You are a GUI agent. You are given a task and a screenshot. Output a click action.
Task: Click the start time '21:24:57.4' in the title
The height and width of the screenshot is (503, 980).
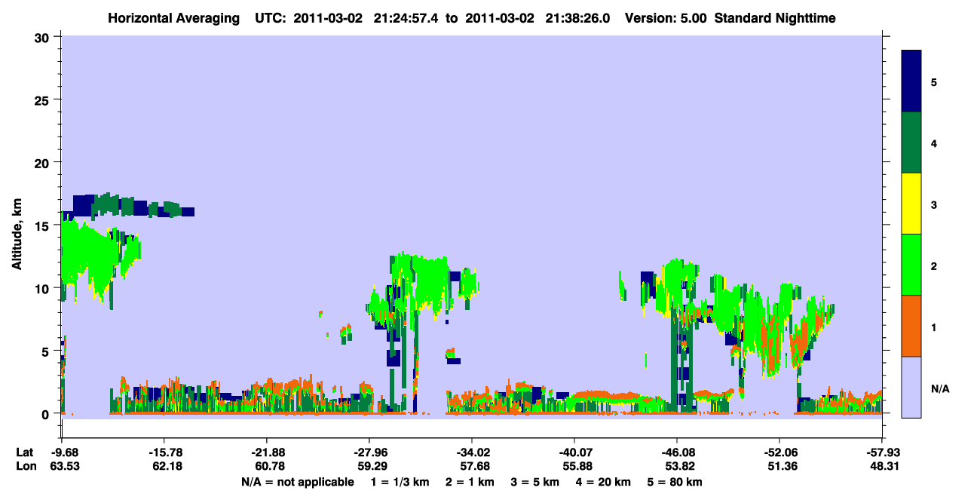[x=406, y=17]
